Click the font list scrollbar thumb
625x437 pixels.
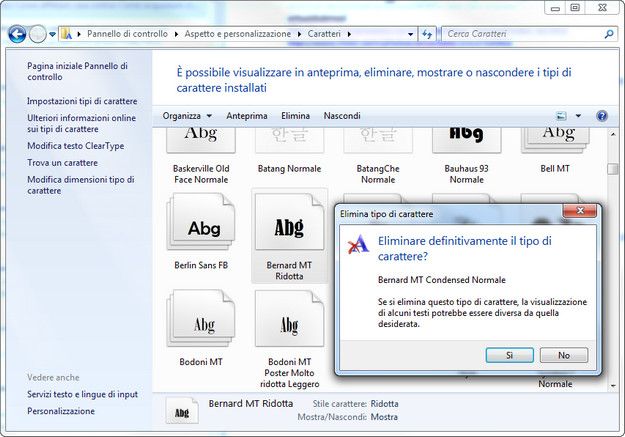[x=613, y=169]
